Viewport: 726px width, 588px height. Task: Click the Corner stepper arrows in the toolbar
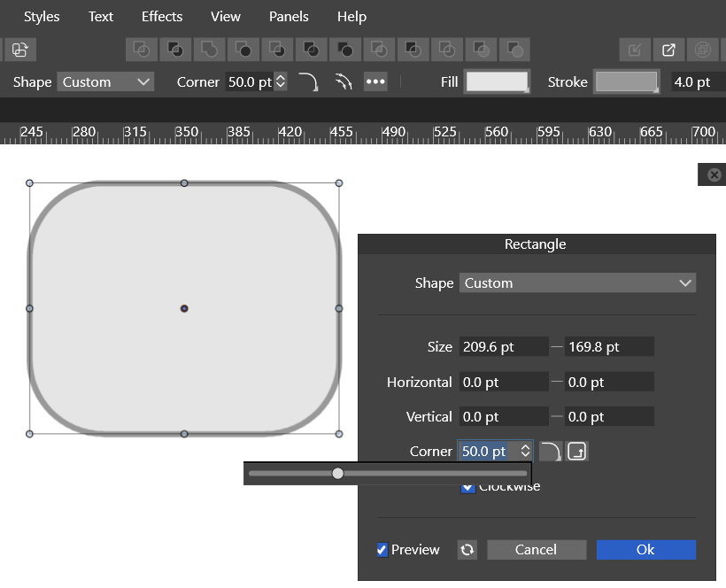(282, 82)
